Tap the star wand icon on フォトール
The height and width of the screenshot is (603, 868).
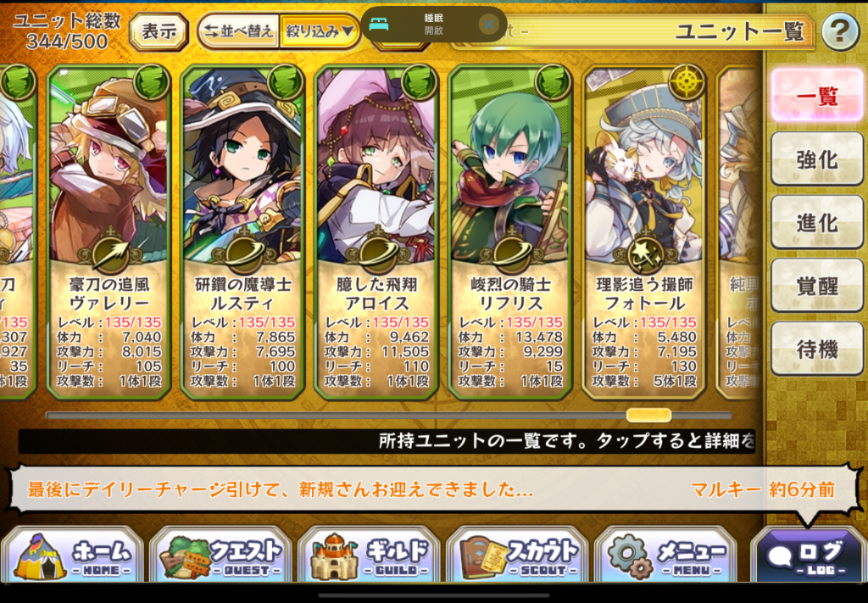[x=645, y=253]
